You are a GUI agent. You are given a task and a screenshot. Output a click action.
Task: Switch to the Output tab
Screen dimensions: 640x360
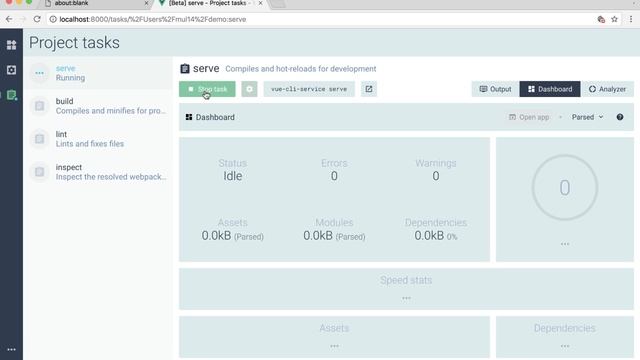click(495, 89)
